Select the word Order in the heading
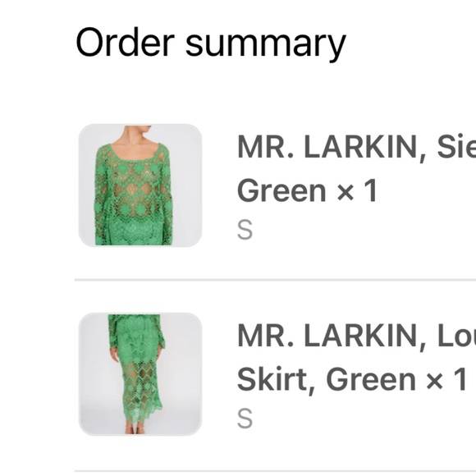The width and height of the screenshot is (476, 476). [x=125, y=42]
